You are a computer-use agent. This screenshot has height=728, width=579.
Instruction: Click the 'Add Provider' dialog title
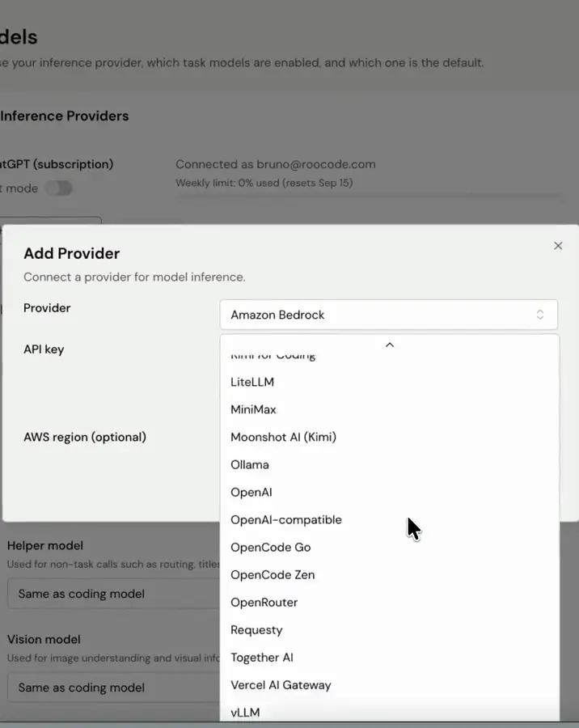click(x=71, y=253)
